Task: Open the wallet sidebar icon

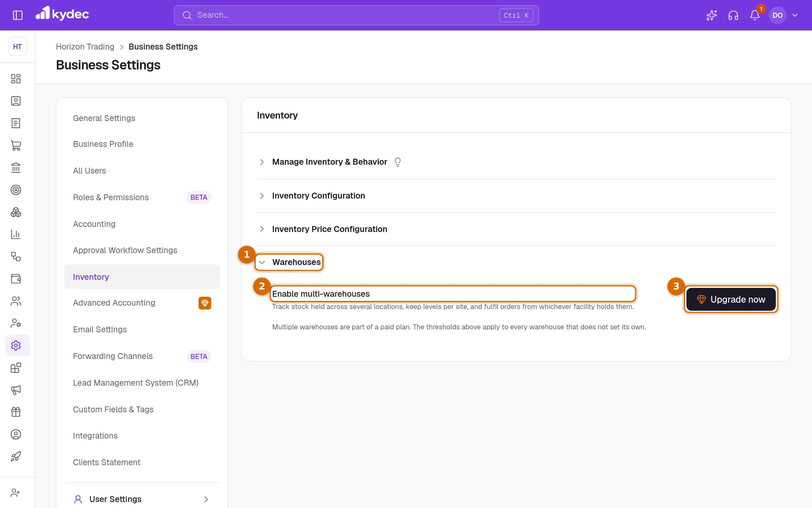Action: (x=16, y=279)
